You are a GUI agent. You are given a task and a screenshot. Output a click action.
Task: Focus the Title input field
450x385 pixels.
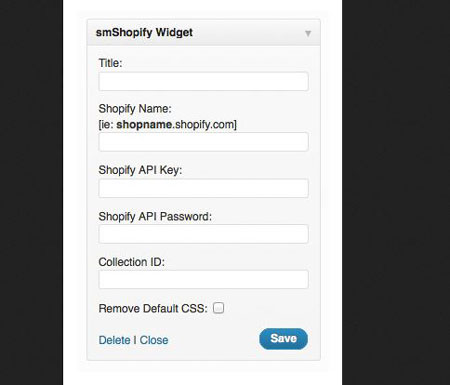pyautogui.click(x=203, y=81)
